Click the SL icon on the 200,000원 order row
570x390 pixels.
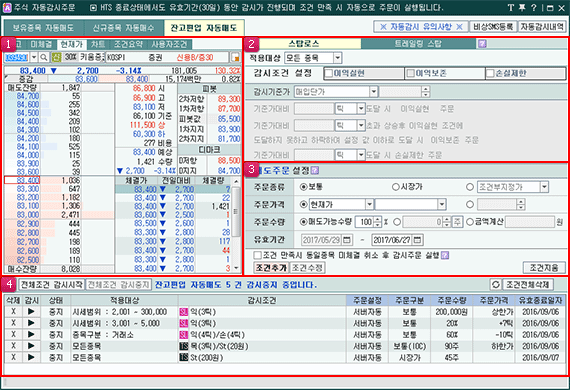(x=184, y=312)
